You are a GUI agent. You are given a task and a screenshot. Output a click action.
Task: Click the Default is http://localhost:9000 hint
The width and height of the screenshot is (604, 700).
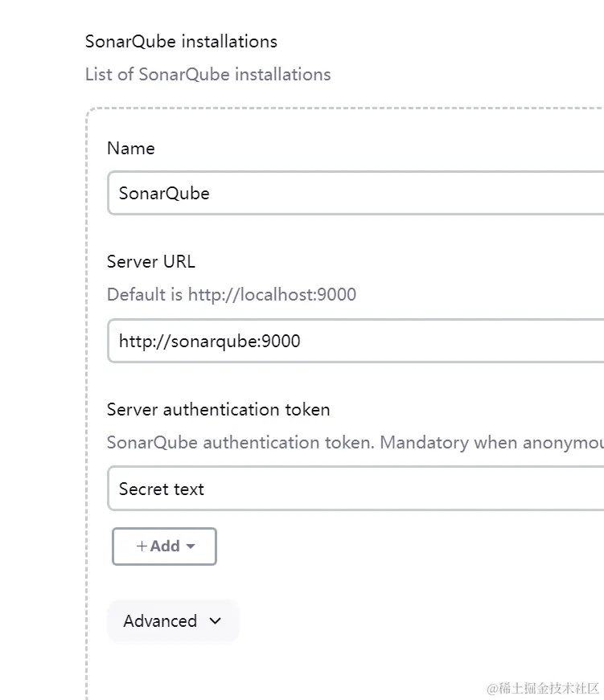tap(231, 294)
